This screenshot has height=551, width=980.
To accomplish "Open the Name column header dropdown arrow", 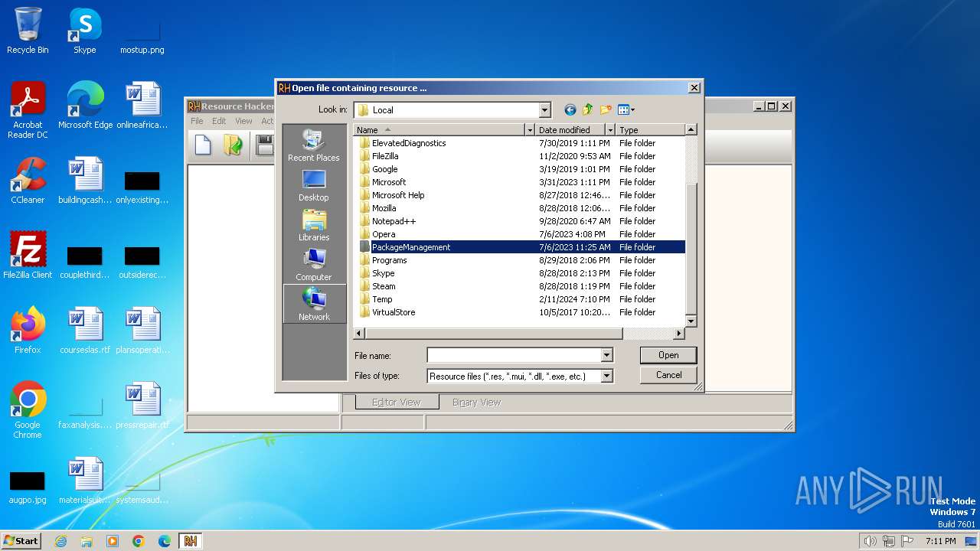I will tap(529, 130).
